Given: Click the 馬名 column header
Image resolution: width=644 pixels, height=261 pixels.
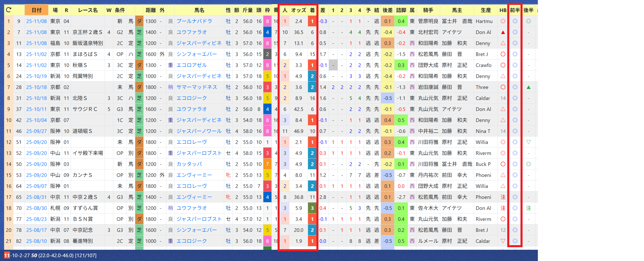Looking at the screenshot, I should pos(199,10).
